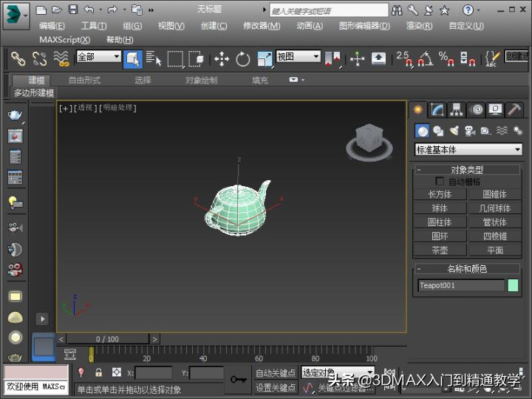Open 编辑(E) menu

tap(52, 26)
